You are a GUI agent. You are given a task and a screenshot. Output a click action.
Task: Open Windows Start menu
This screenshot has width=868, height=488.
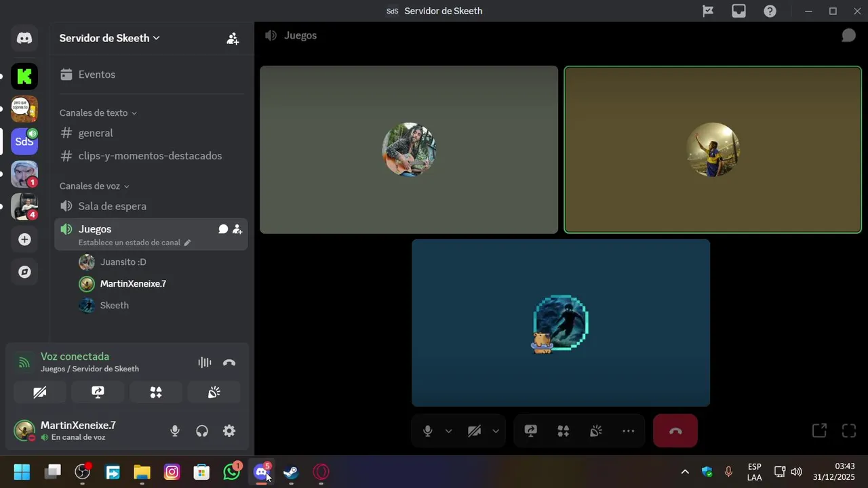coord(22,472)
